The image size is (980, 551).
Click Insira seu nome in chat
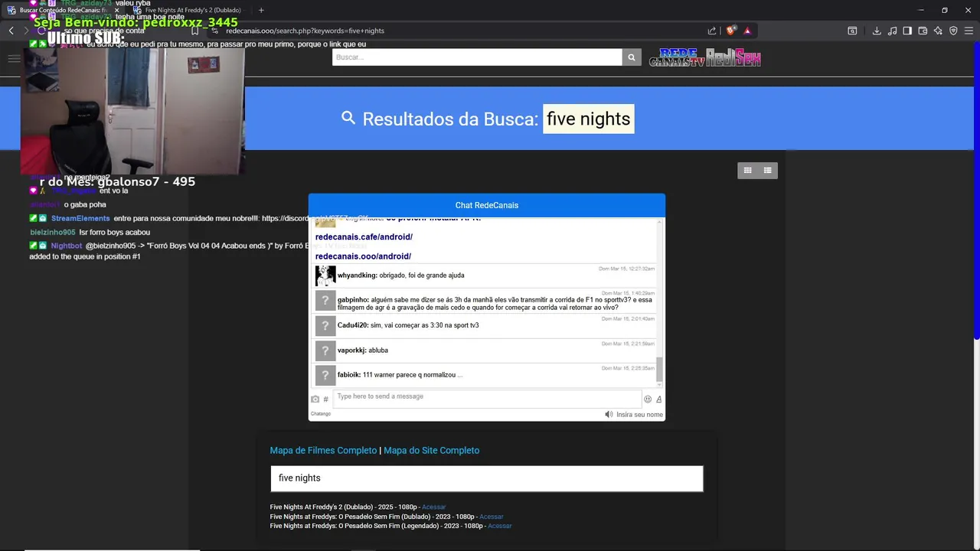click(639, 415)
